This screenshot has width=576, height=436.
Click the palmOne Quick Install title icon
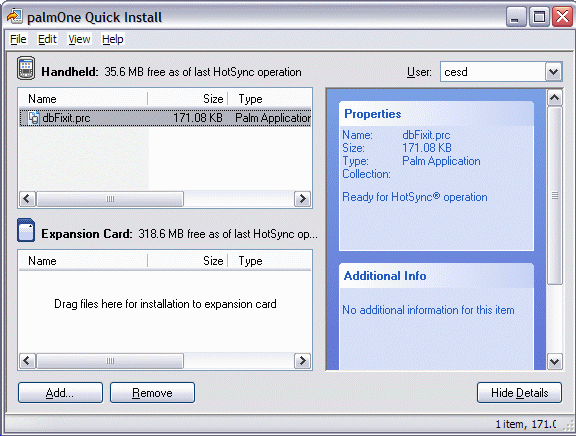coord(15,17)
